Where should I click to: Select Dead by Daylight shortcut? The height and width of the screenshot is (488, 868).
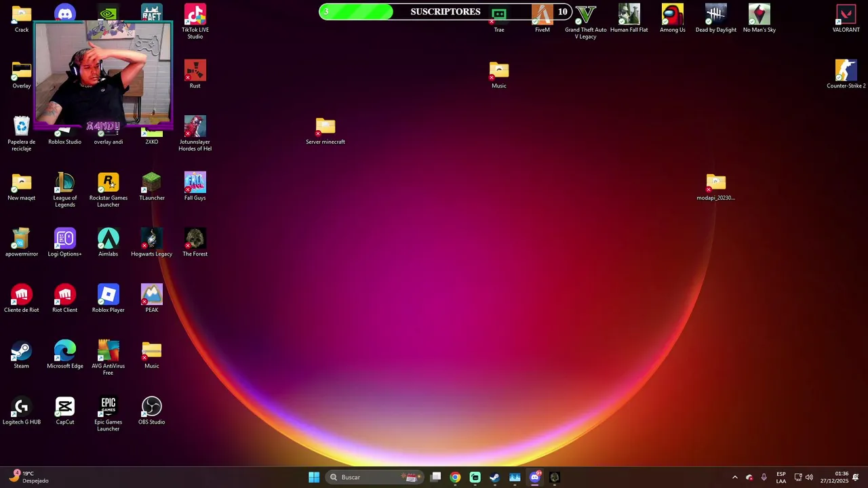(x=716, y=18)
